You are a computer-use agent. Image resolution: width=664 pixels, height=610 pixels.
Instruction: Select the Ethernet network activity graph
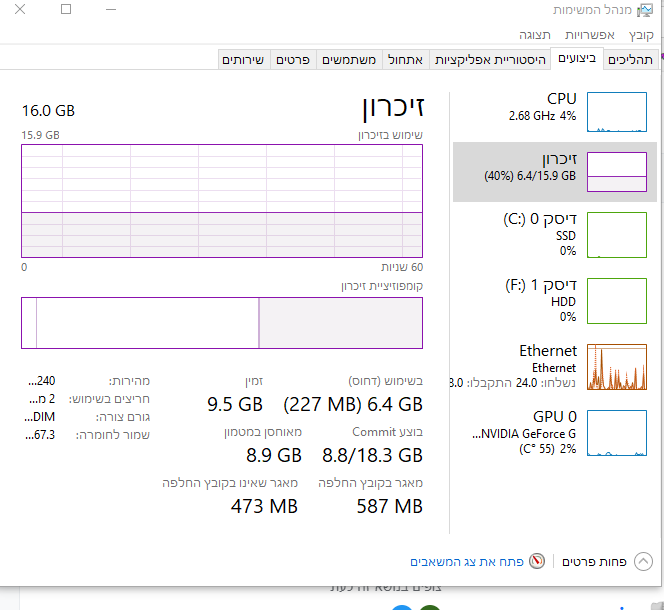pyautogui.click(x=616, y=366)
